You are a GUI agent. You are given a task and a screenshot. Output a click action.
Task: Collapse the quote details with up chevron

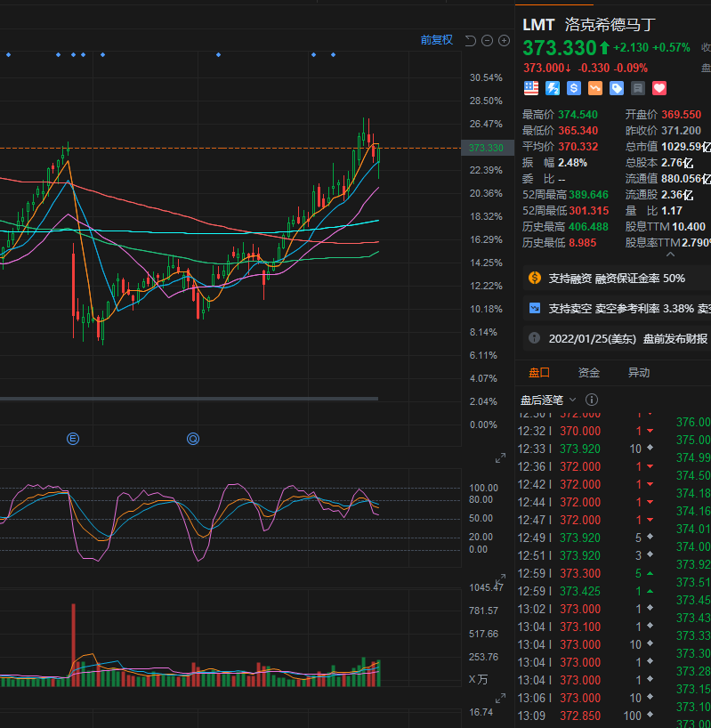pos(670,255)
